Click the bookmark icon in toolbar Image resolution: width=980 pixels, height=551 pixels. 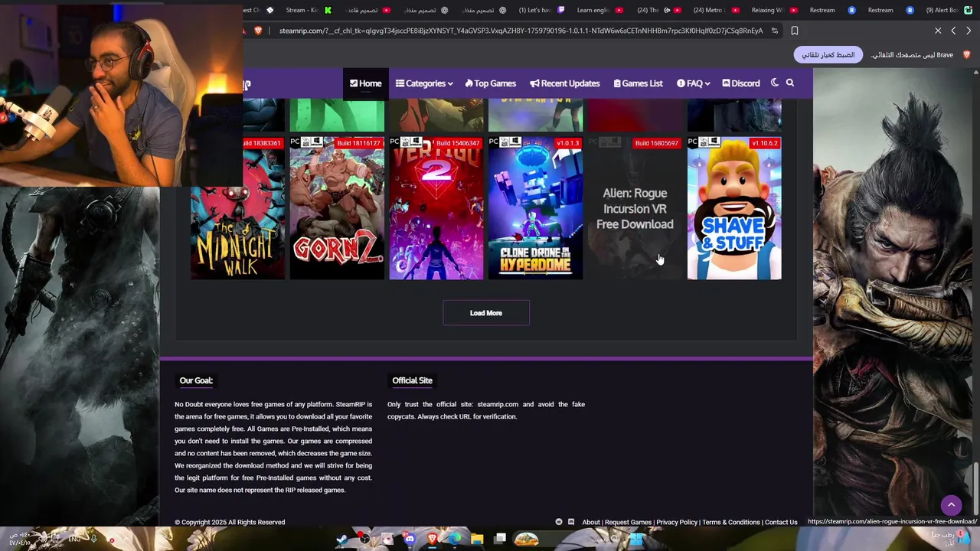click(795, 31)
